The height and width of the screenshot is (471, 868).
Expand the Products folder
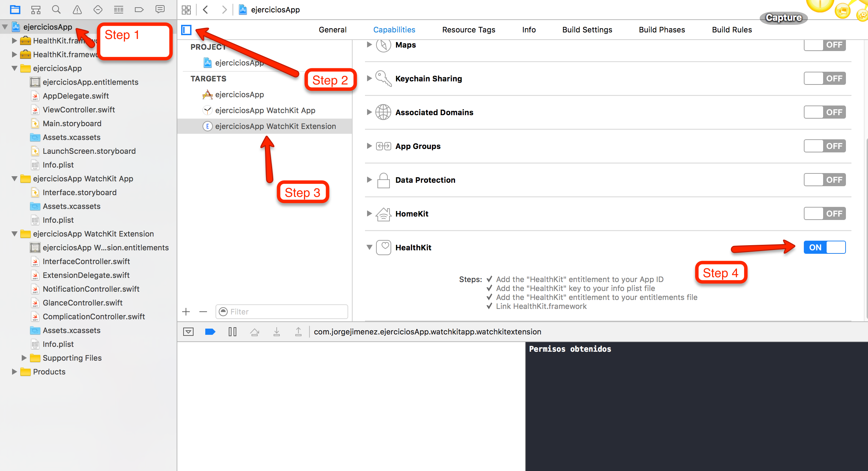click(x=14, y=372)
